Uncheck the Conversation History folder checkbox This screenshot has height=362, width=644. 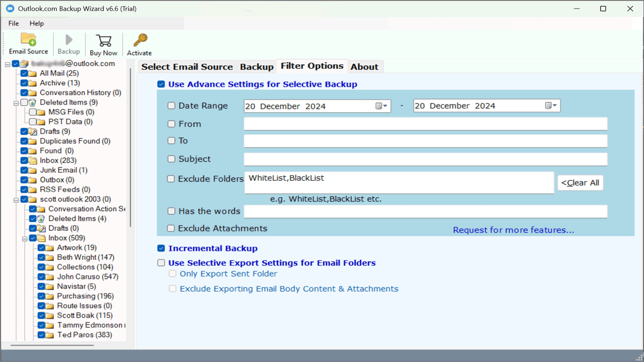(x=24, y=93)
